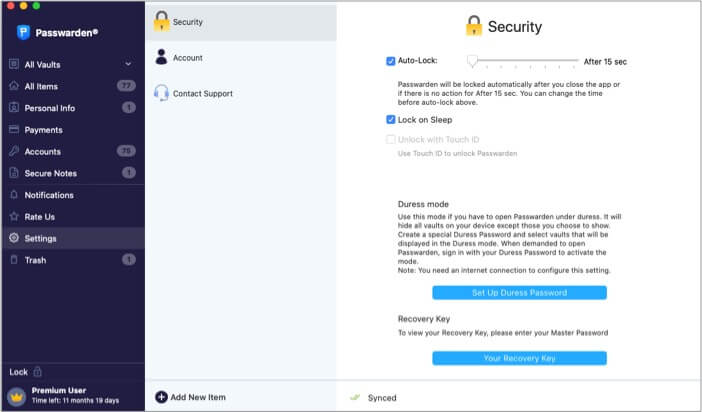This screenshot has height=412, width=702.
Task: Click Your Recovery Key button
Action: (519, 358)
